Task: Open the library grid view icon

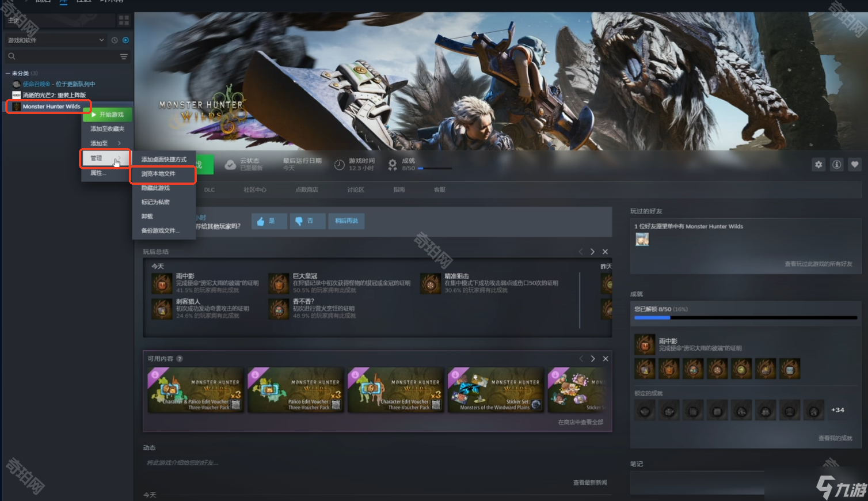Action: point(124,21)
